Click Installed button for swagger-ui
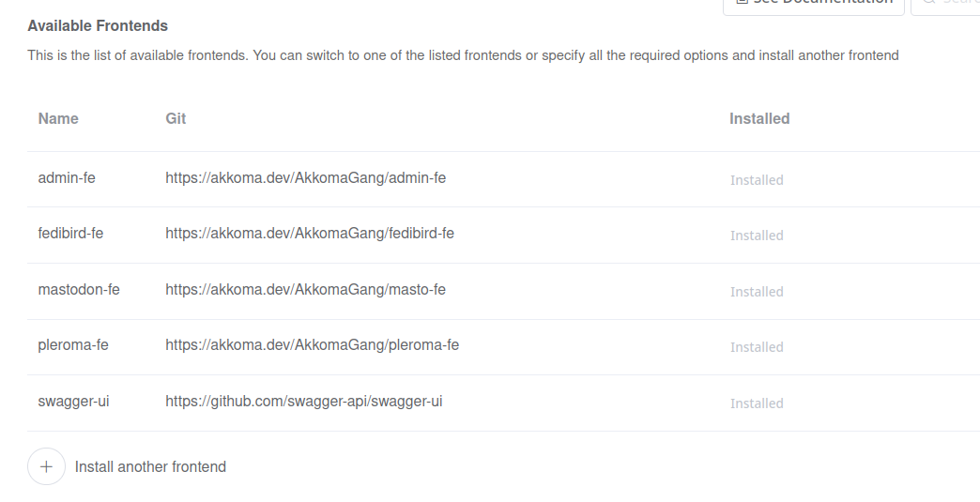Screen dimensions: 980x502 coord(757,403)
